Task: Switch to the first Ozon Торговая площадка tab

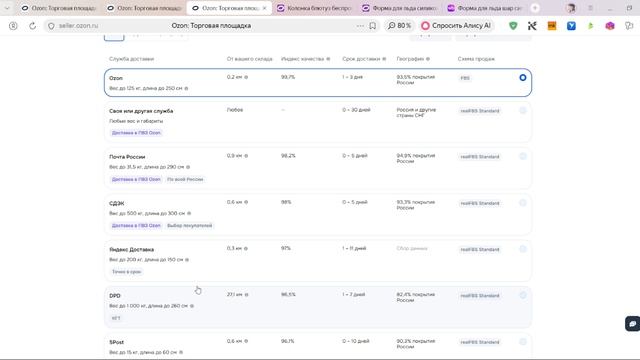Action: pyautogui.click(x=59, y=8)
